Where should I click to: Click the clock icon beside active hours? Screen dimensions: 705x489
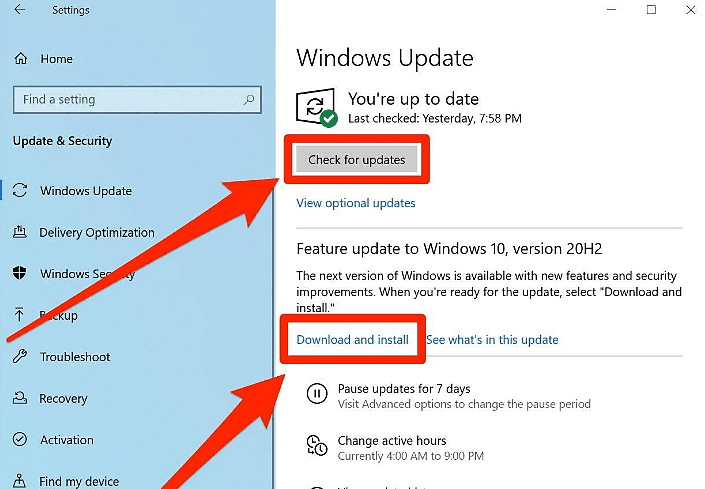[317, 446]
